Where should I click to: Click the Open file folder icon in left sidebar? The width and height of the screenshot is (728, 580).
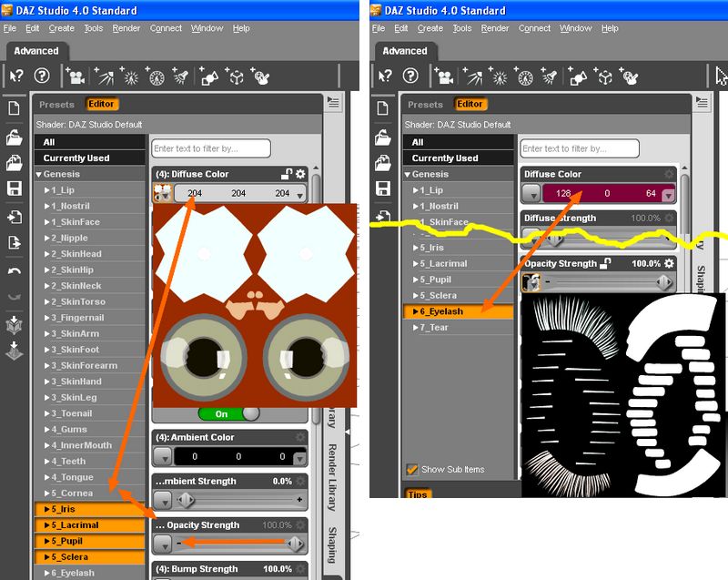click(x=14, y=137)
